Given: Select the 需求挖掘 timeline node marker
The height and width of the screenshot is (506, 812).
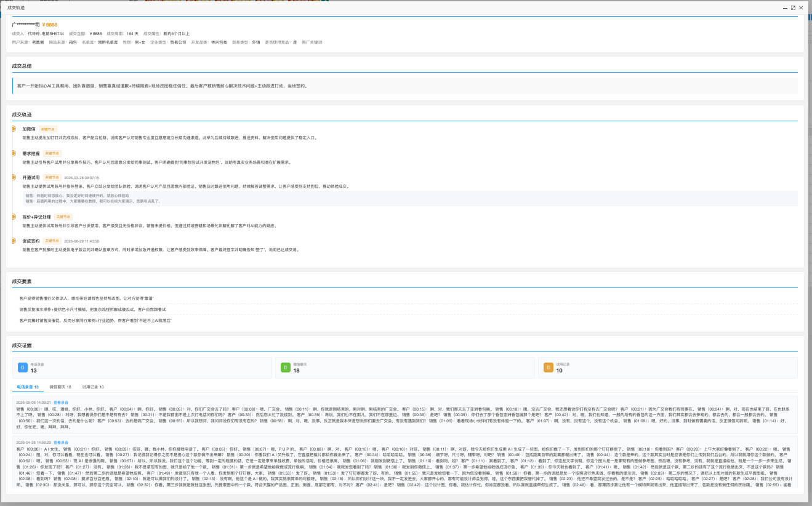Looking at the screenshot, I should (13, 153).
